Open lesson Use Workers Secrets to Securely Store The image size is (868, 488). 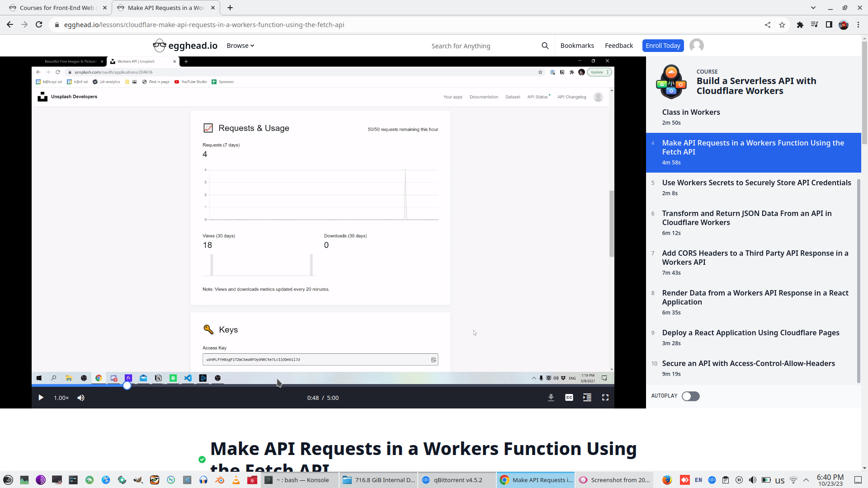pos(756,183)
